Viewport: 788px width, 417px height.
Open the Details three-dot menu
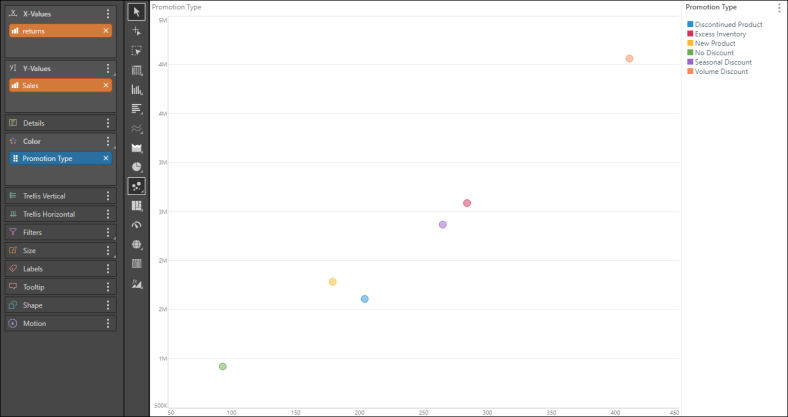[108, 123]
